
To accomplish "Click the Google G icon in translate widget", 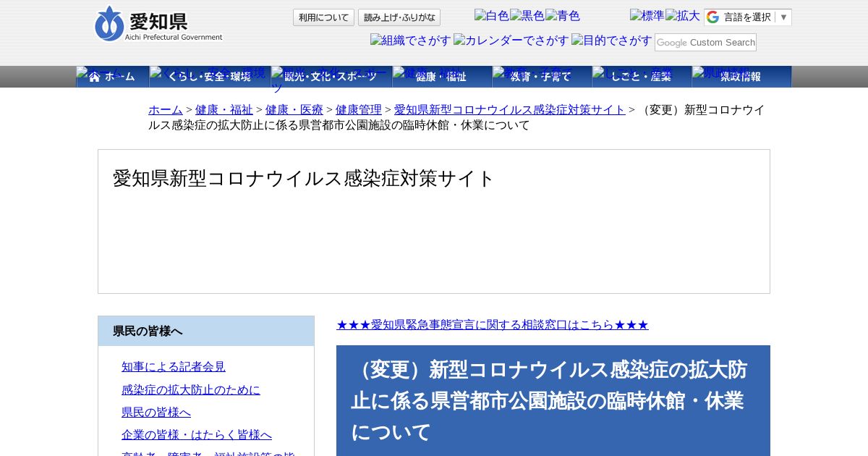I will click(713, 17).
